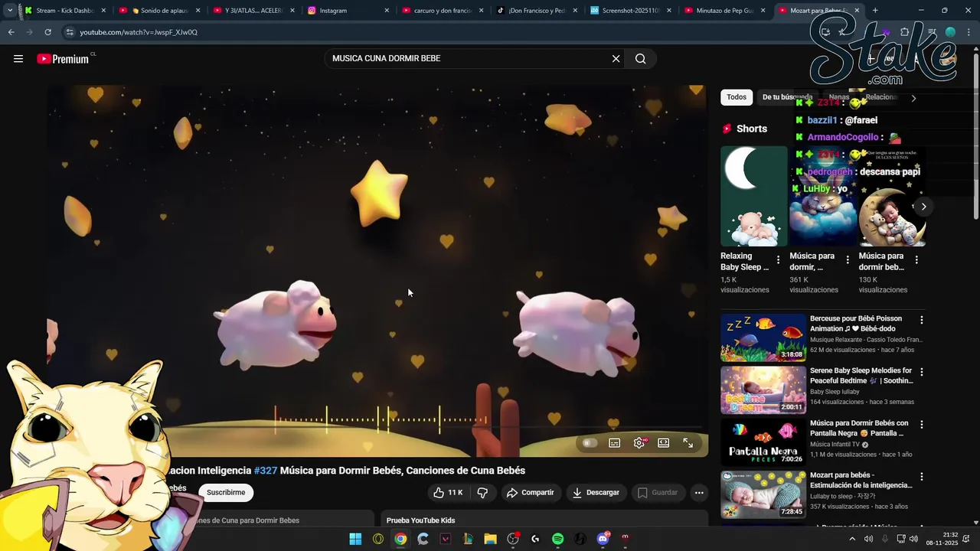Viewport: 980px width, 551px height.
Task: Open menu for Mozart para bebés suggestion
Action: pyautogui.click(x=921, y=477)
